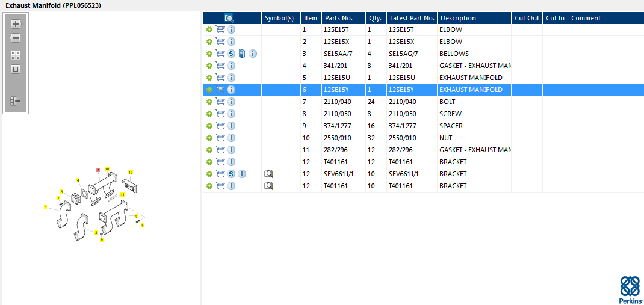Select callout 7 on the diagram

pos(59,198)
